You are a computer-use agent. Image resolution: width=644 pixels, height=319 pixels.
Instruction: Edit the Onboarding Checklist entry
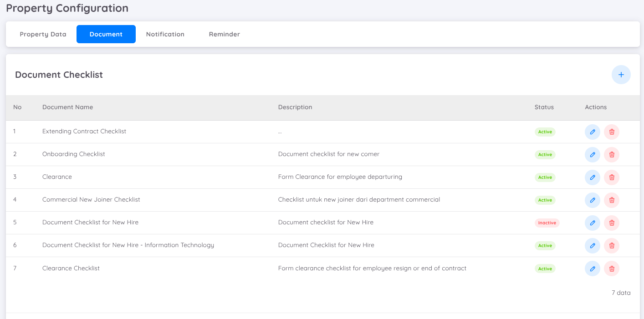pos(592,155)
